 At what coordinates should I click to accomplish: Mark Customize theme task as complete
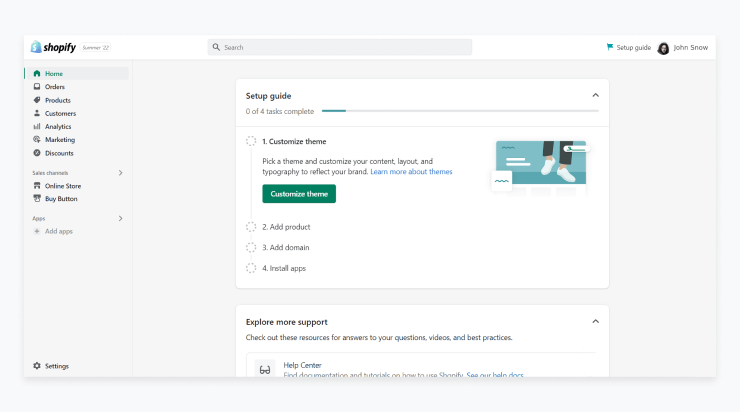251,141
